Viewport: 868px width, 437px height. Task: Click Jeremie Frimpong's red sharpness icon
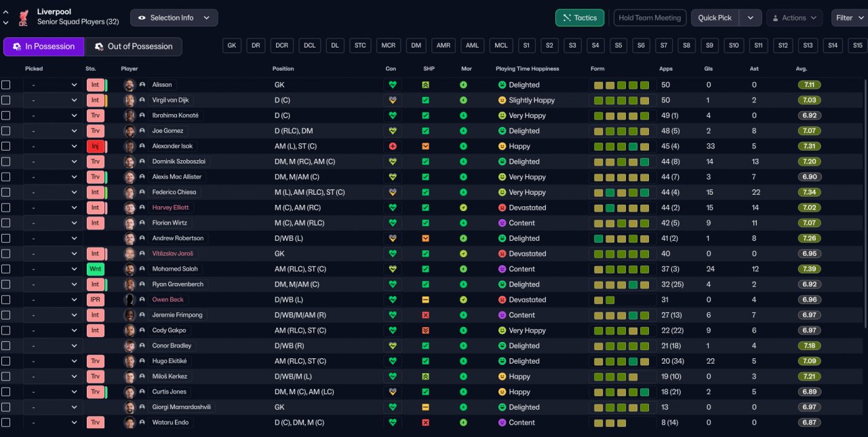coord(426,315)
